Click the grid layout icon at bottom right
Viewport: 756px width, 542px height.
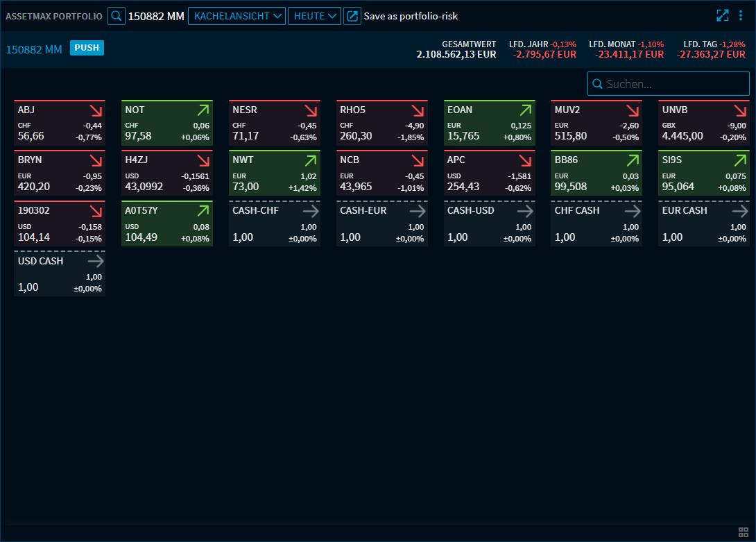pos(743,532)
